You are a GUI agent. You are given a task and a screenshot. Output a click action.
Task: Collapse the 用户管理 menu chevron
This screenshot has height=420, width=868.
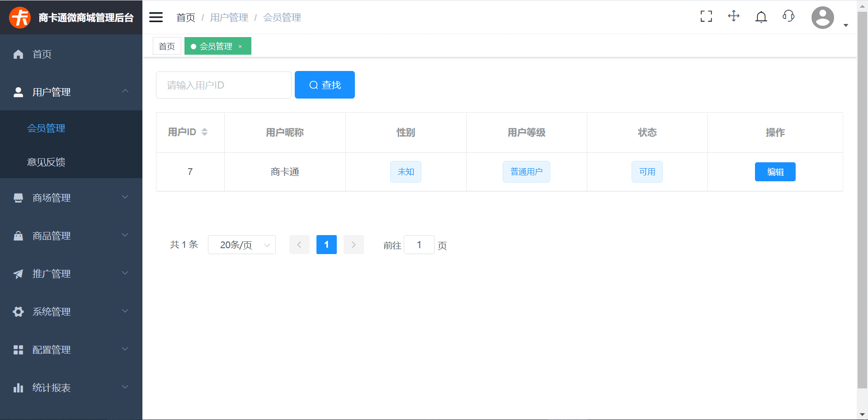coord(125,91)
